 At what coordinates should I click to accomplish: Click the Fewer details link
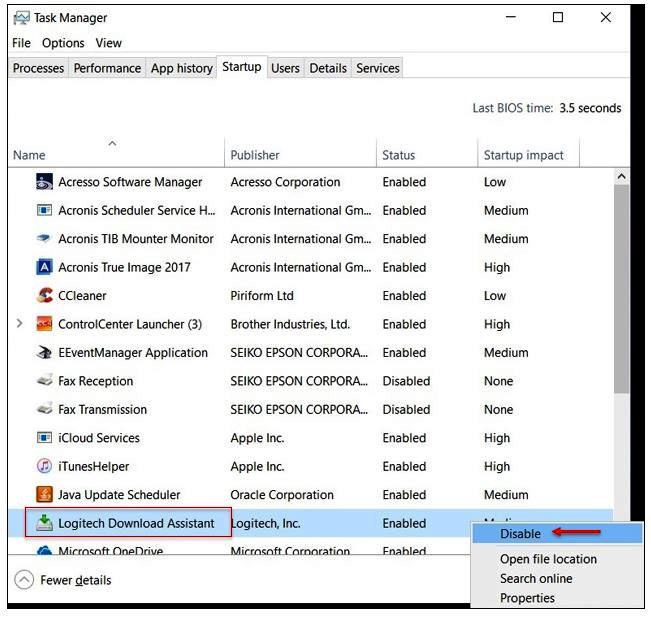click(x=76, y=580)
